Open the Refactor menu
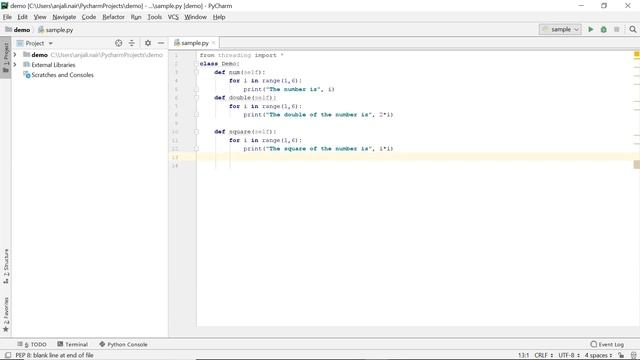The height and width of the screenshot is (360, 640). coord(113,17)
